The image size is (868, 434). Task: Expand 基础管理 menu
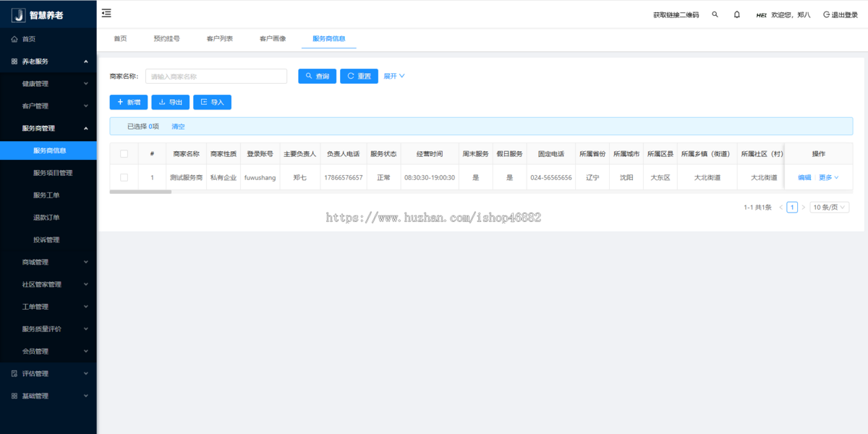(48, 396)
